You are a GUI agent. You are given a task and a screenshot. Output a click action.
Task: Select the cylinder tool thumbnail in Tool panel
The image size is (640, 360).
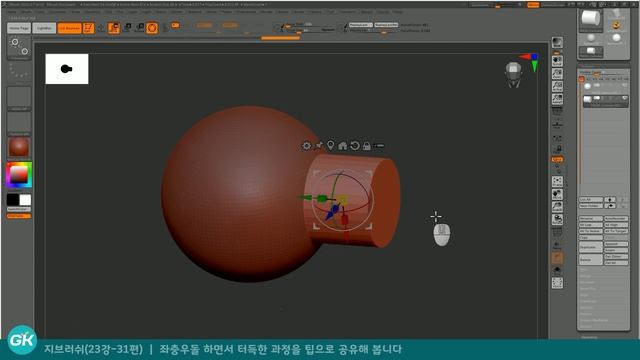pos(591,20)
